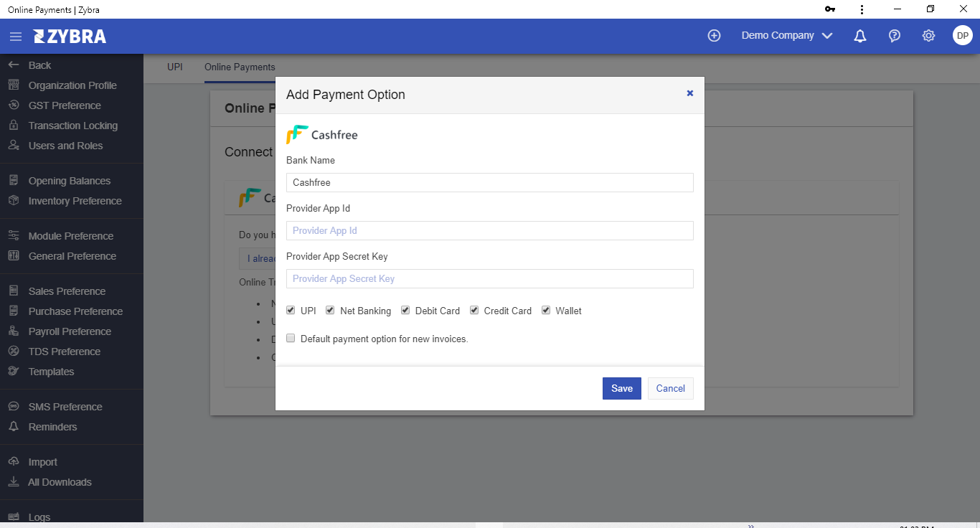Click the Inventory Preference box icon
This screenshot has height=528, width=980.
tap(14, 200)
